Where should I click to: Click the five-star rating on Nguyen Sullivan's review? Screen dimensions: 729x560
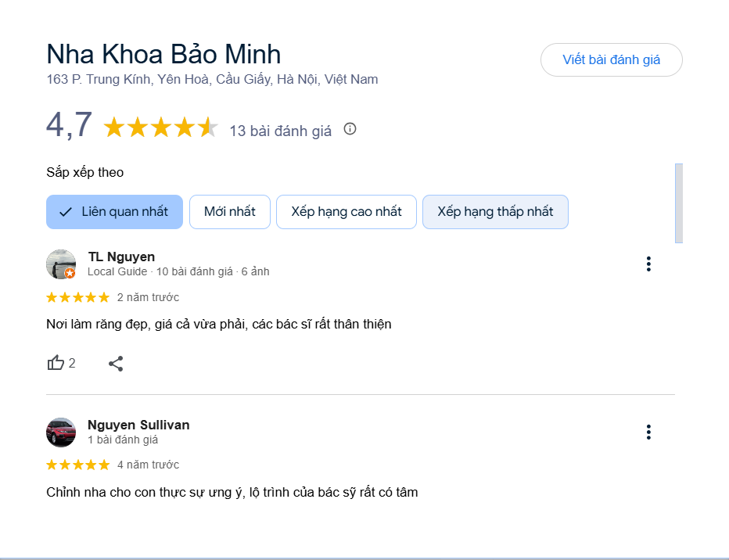(x=77, y=465)
